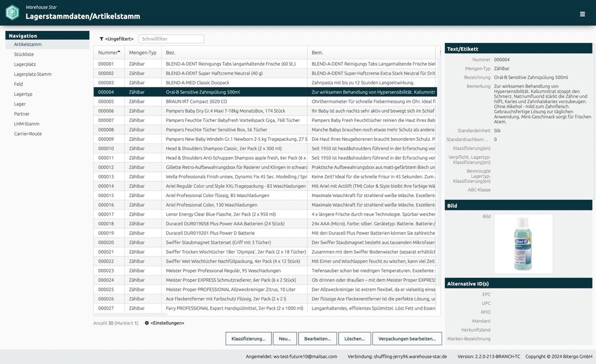Select row Meister Proper EXPRESS Schmutzradierer

click(265, 280)
